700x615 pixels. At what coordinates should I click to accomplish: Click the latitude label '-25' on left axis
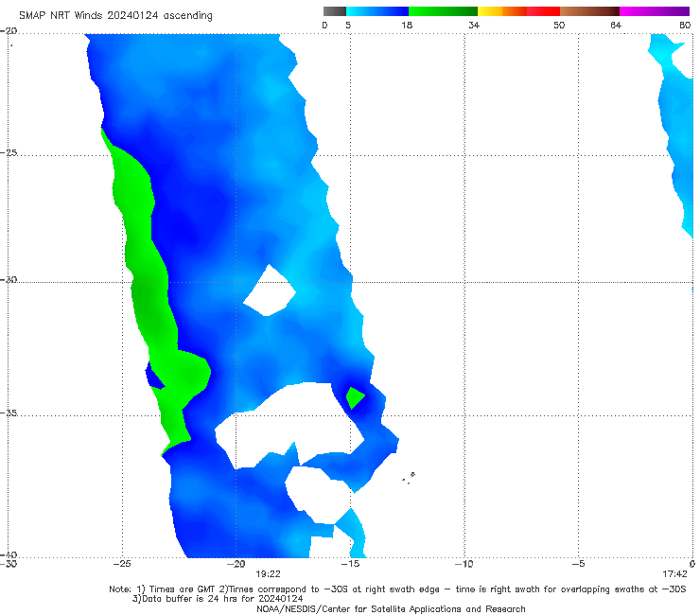click(9, 152)
